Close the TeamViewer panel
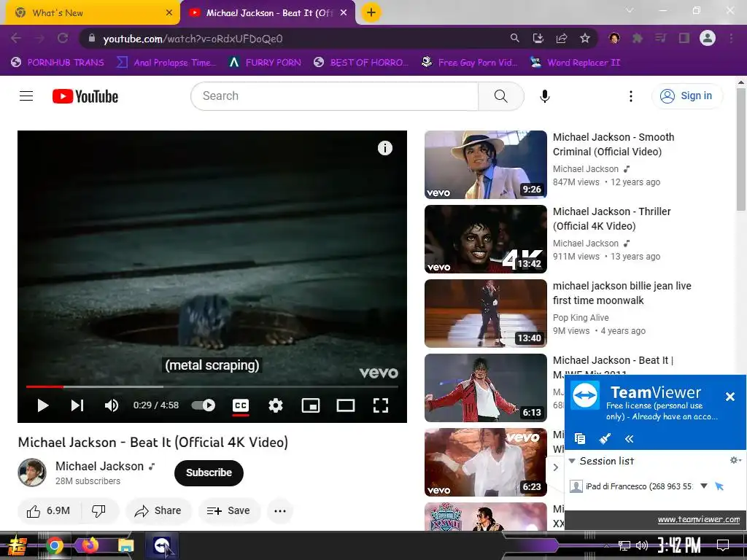Viewport: 747px width, 560px height. [x=729, y=397]
